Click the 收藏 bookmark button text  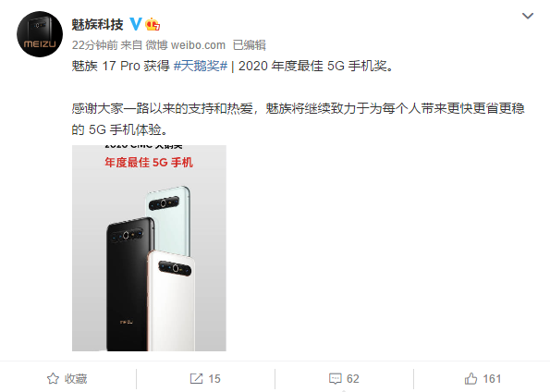[x=76, y=379]
